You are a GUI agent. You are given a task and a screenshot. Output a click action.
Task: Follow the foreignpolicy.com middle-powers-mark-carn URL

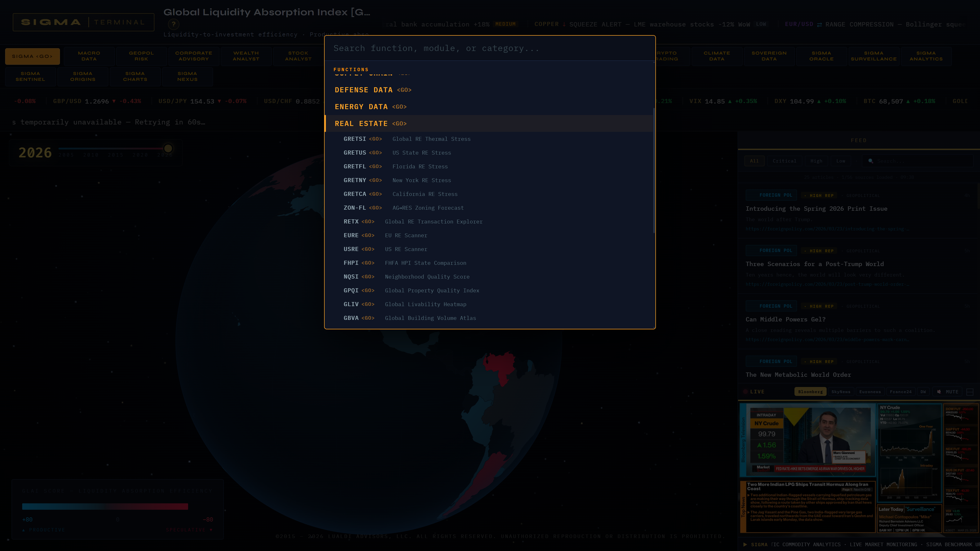point(827,340)
